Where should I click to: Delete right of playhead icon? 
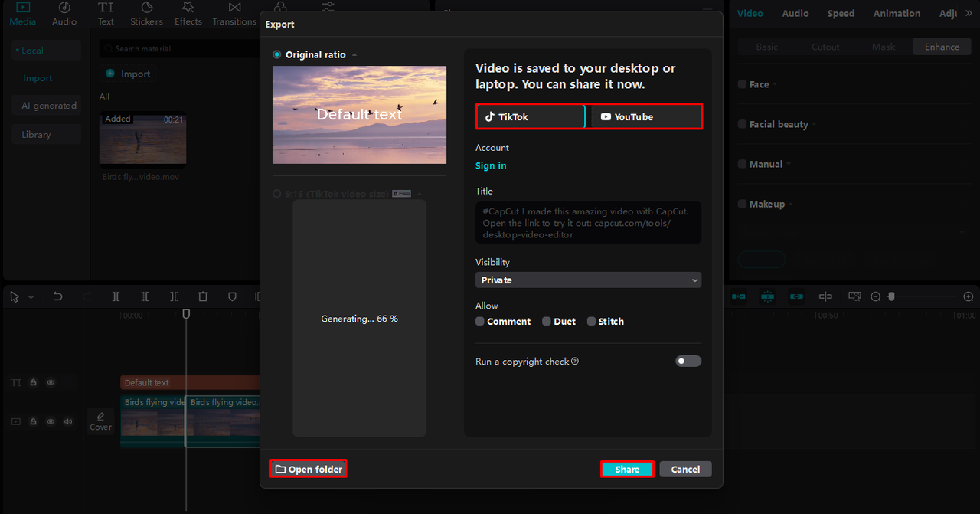174,296
